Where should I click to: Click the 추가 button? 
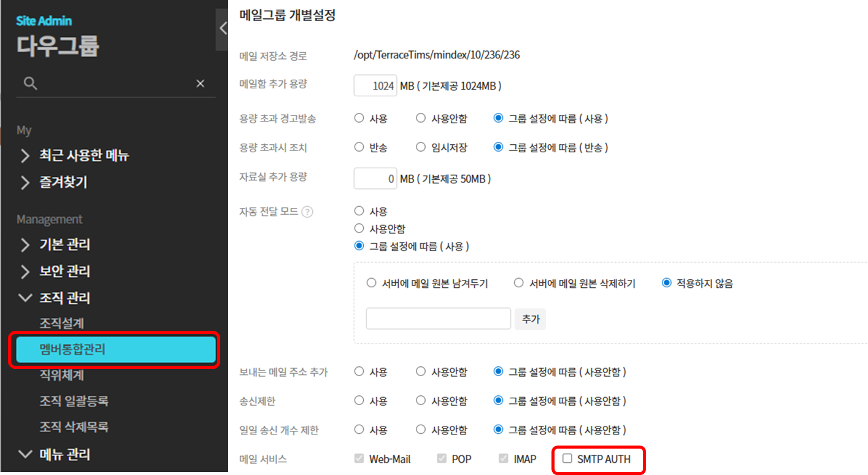tap(530, 319)
